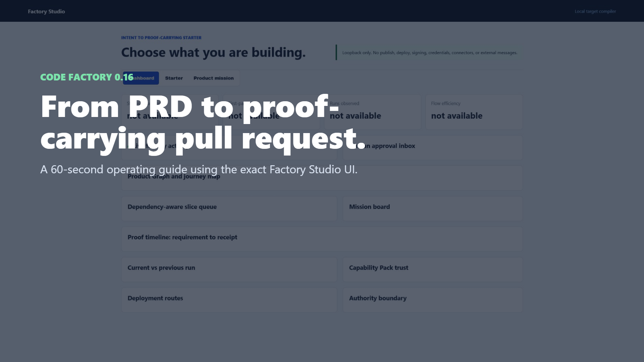Open the Product Graph and journey map panel
This screenshot has width=644, height=362.
tap(322, 178)
